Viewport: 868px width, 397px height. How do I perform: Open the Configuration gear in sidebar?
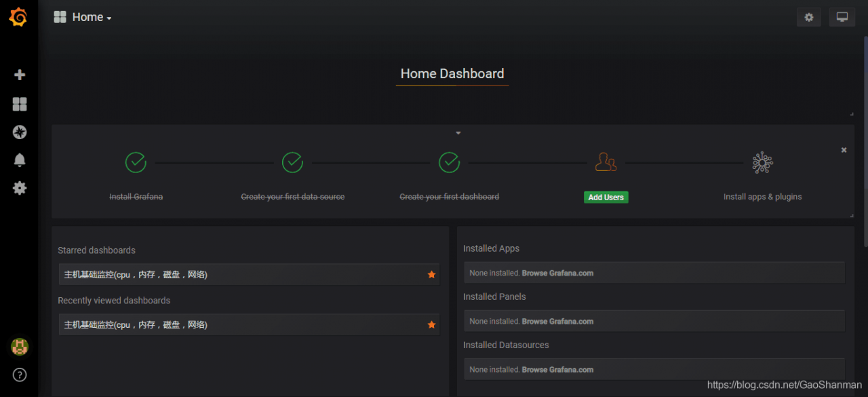(x=20, y=188)
